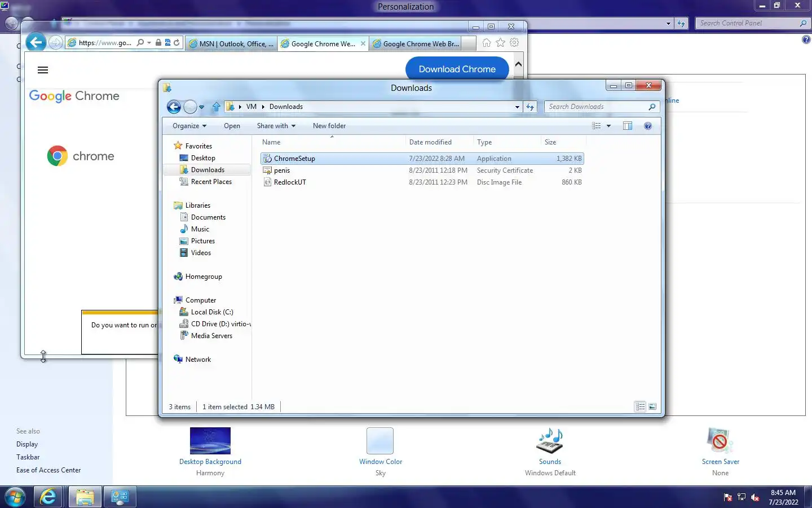Open Pictures library
This screenshot has height=508, width=812.
(x=202, y=241)
